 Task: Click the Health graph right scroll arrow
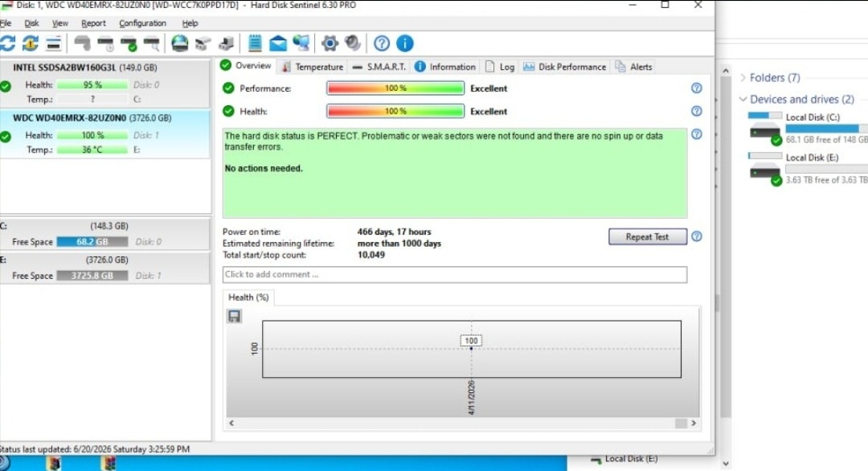pyautogui.click(x=694, y=423)
